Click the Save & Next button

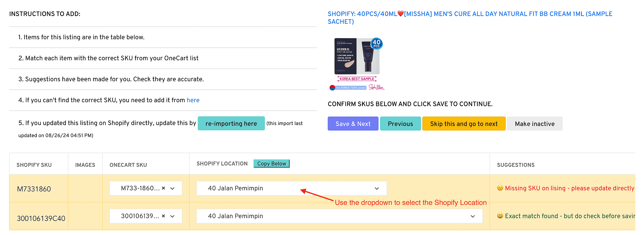[353, 124]
